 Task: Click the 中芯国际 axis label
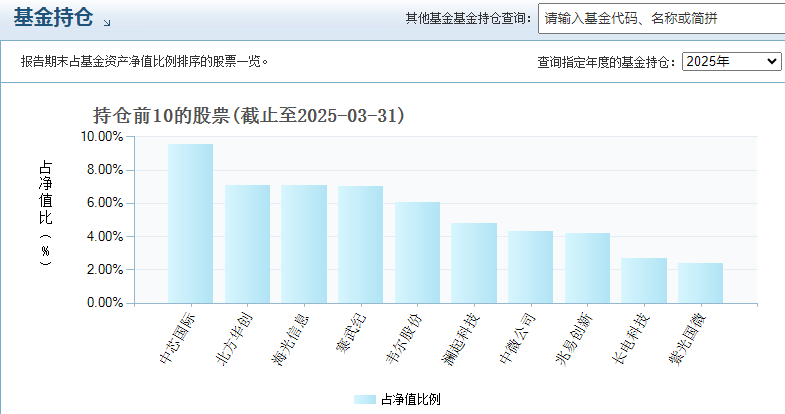[177, 338]
